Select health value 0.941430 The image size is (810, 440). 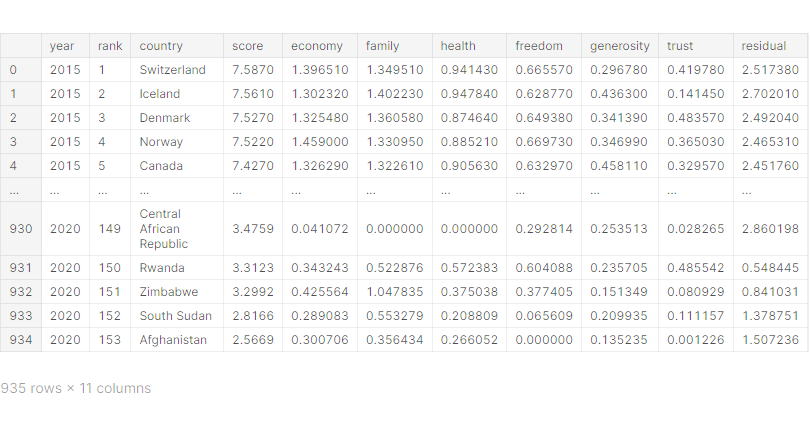(x=469, y=70)
